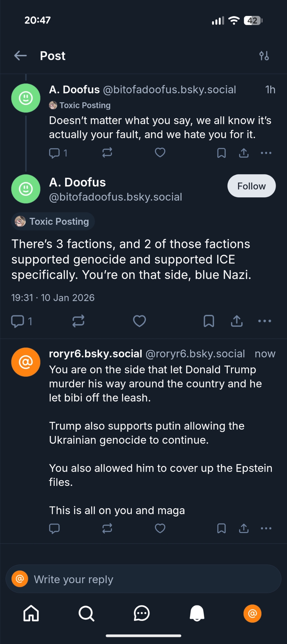287x644 pixels.
Task: Open Chat messages tab
Action: (x=142, y=613)
